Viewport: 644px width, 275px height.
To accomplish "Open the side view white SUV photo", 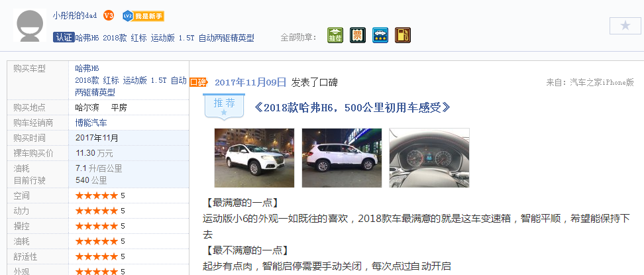I will click(x=342, y=158).
